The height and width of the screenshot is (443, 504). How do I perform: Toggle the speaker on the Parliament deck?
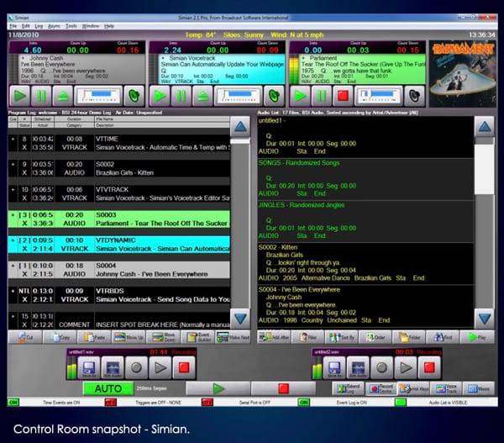pos(414,96)
